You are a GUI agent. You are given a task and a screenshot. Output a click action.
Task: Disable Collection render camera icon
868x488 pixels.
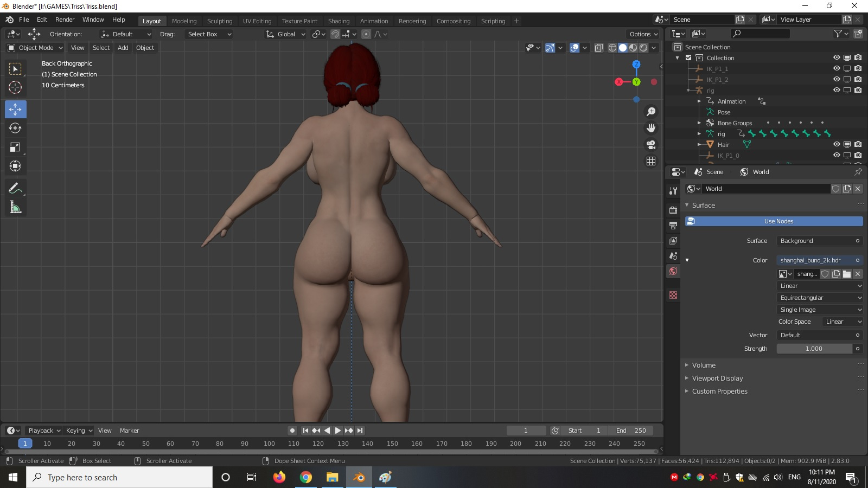pyautogui.click(x=858, y=57)
